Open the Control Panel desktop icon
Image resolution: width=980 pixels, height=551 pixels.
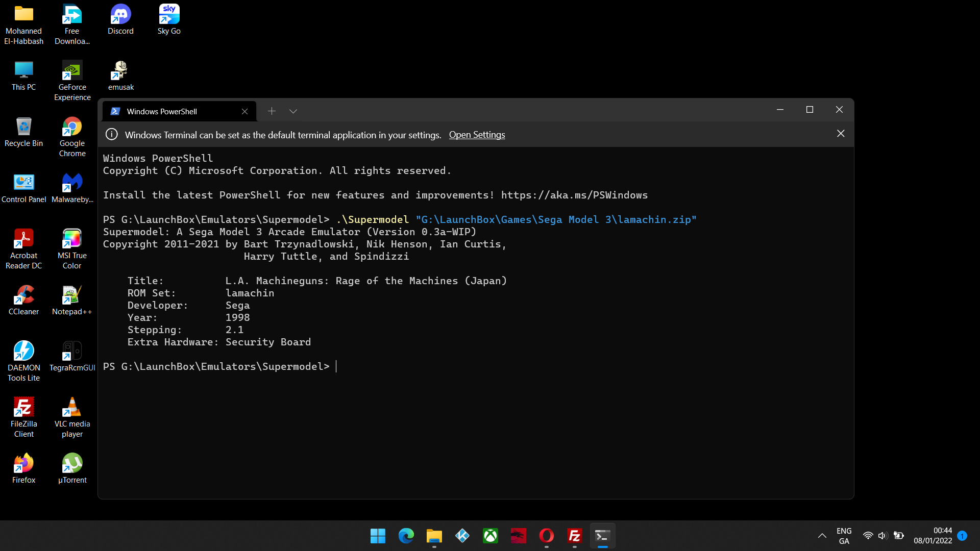pyautogui.click(x=23, y=189)
